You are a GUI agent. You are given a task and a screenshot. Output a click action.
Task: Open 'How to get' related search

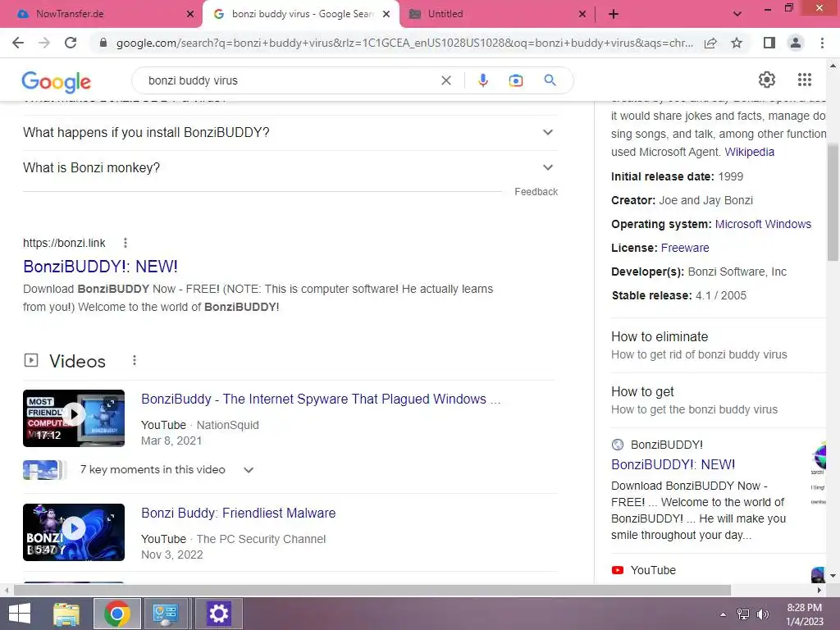718,400
